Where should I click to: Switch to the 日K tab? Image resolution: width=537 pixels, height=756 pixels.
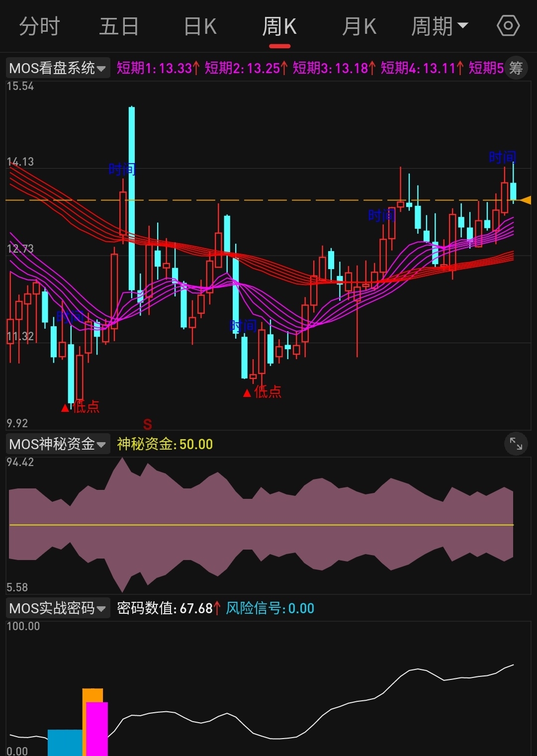[200, 26]
